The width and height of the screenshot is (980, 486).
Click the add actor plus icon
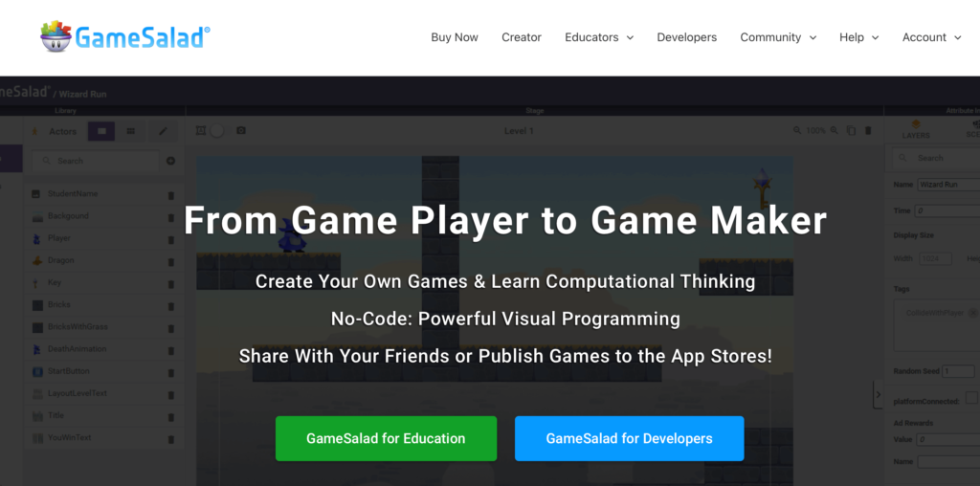point(170,161)
